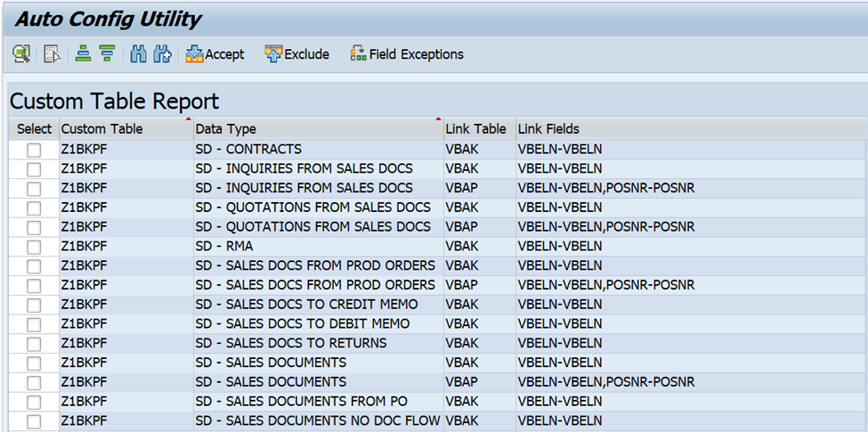Click the Custom Table column header
This screenshot has width=868, height=432.
pos(101,129)
